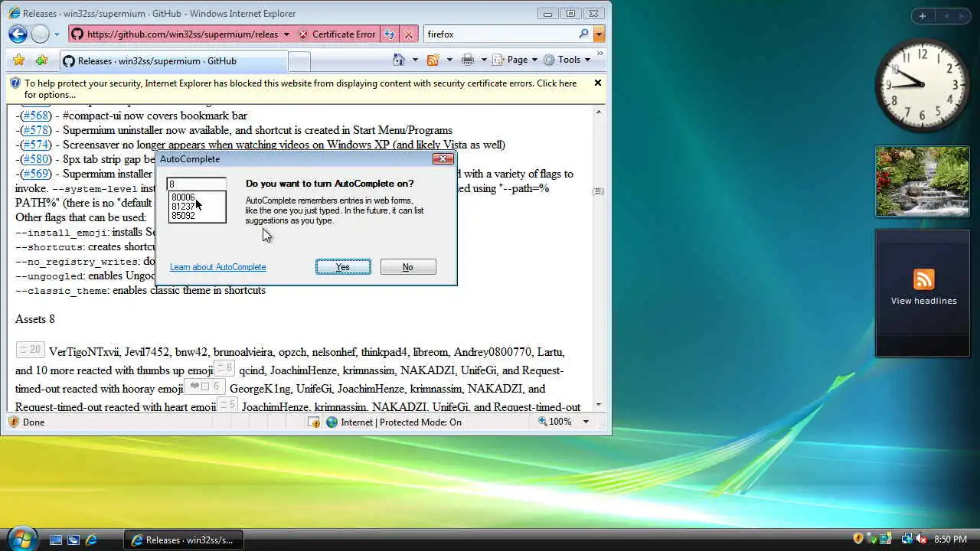Open issue link #574

point(36,145)
